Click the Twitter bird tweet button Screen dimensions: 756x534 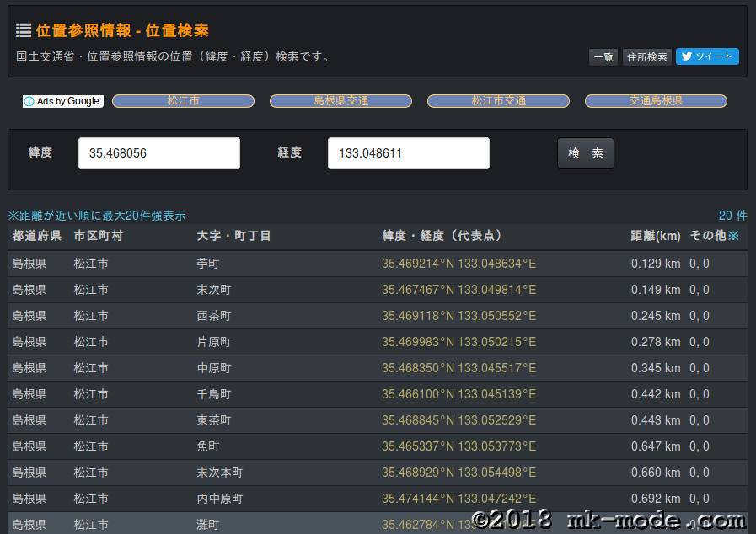pyautogui.click(x=706, y=56)
